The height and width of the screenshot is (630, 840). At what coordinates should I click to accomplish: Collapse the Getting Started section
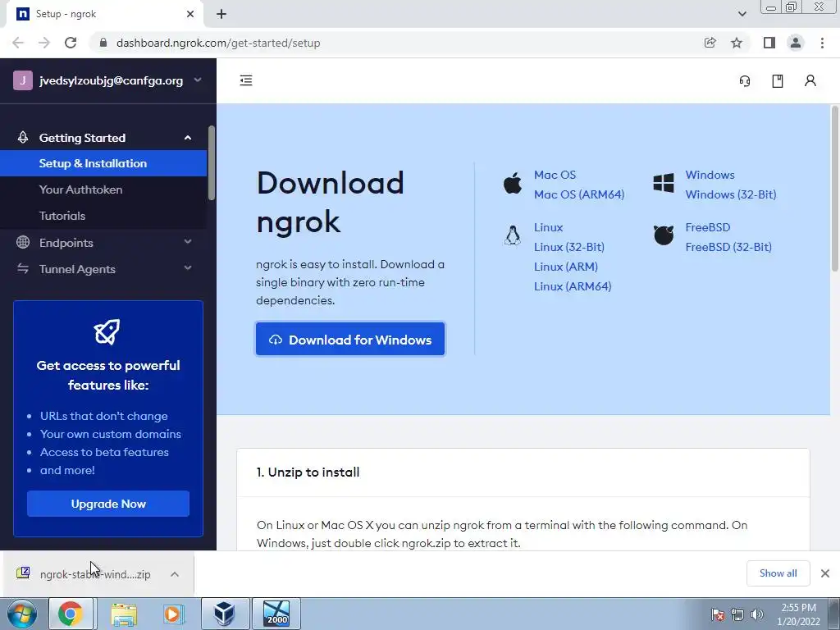click(103, 138)
